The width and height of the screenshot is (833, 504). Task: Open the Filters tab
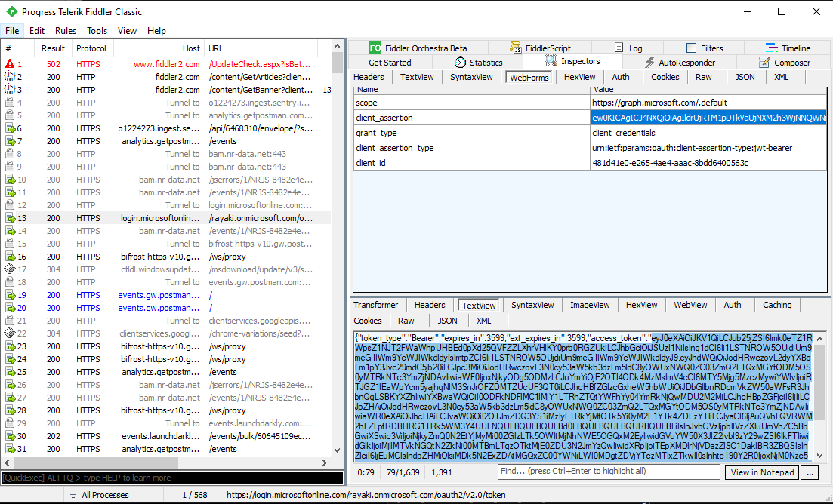coord(704,48)
